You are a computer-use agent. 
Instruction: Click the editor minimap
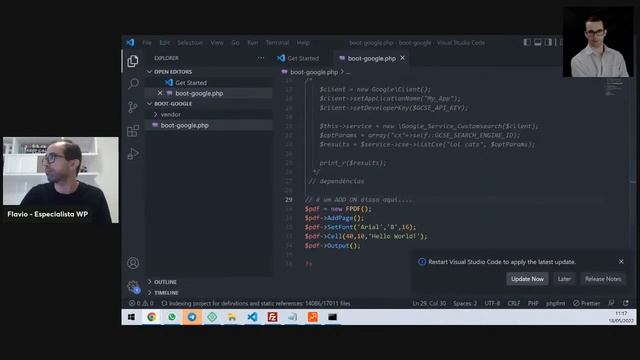click(x=614, y=88)
